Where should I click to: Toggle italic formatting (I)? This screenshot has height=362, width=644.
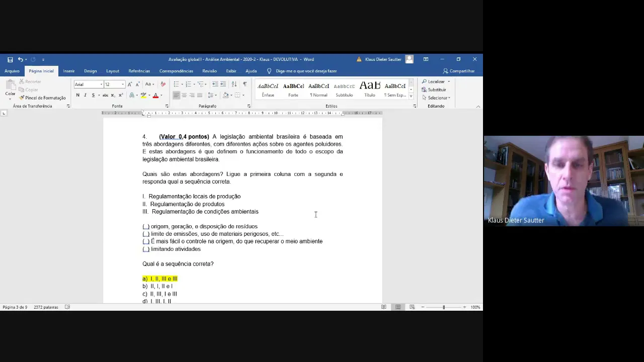click(x=85, y=95)
